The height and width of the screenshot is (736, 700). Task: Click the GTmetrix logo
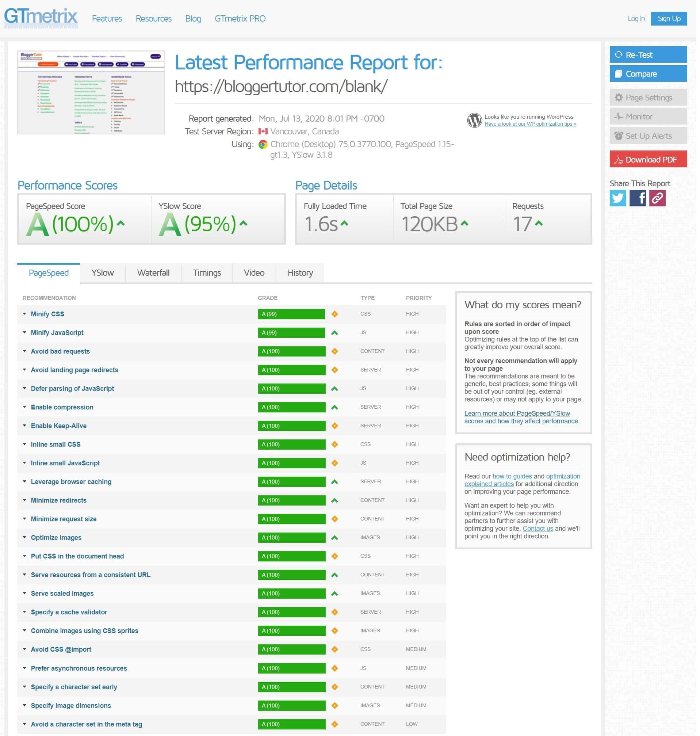point(41,18)
